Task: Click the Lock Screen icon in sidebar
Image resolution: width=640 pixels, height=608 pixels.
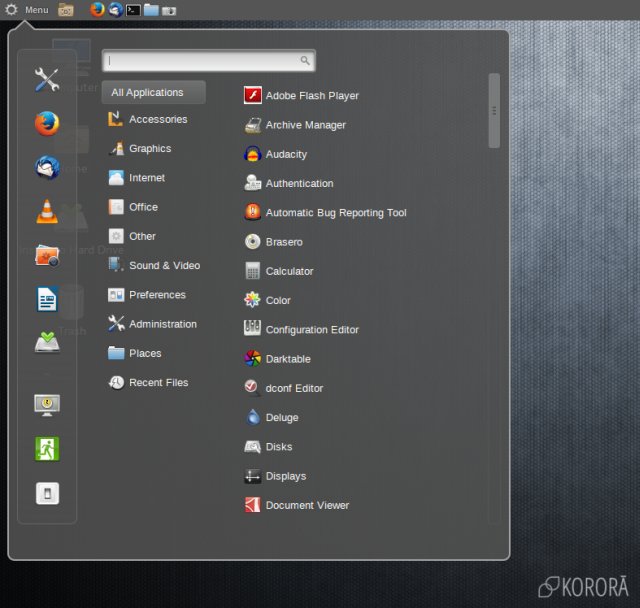Action: (x=47, y=404)
